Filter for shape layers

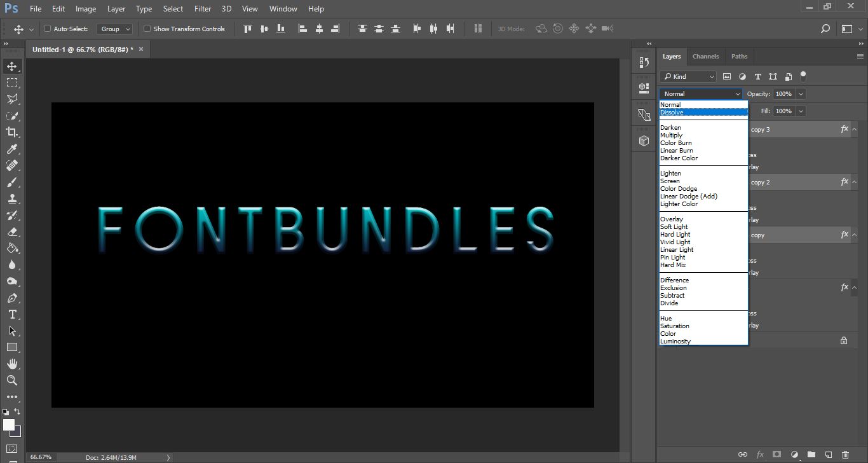tap(773, 76)
